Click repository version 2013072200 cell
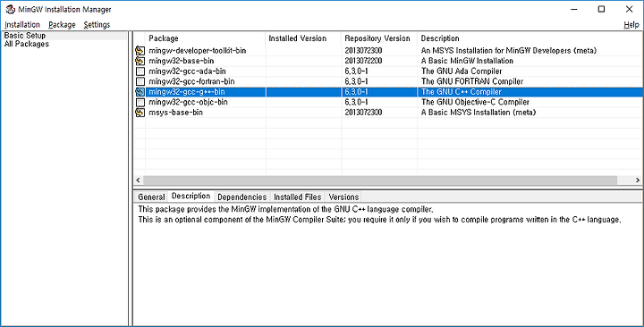This screenshot has width=644, height=327. (363, 61)
